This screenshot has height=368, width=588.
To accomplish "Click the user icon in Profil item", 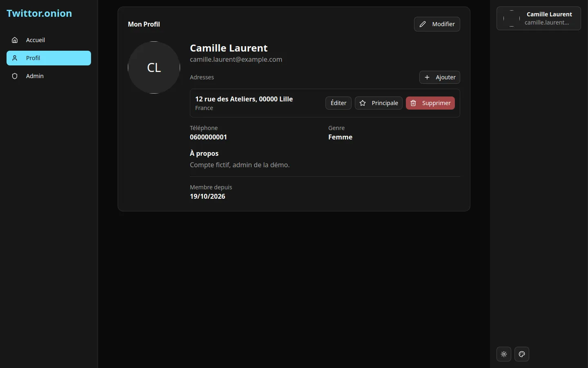I will pos(15,58).
